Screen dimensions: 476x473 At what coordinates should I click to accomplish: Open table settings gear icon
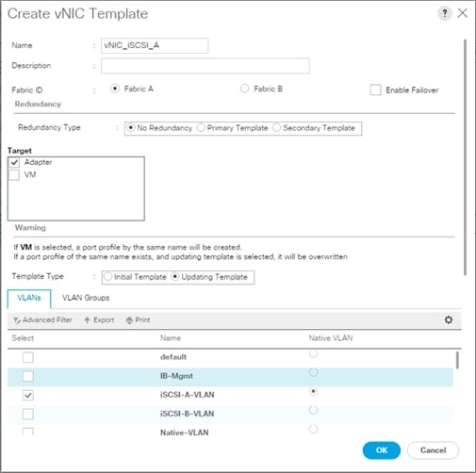pos(449,319)
